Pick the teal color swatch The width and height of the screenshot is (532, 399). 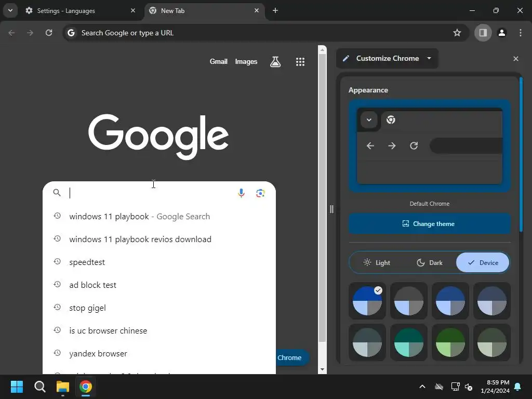pyautogui.click(x=408, y=343)
